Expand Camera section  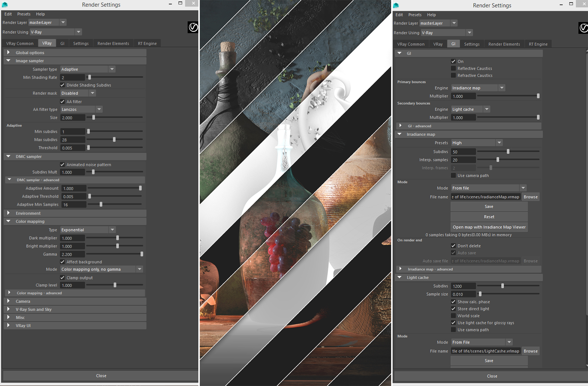click(x=75, y=301)
